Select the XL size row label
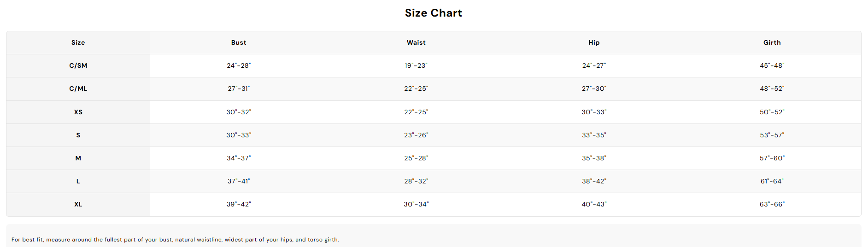The width and height of the screenshot is (868, 247). 78,204
